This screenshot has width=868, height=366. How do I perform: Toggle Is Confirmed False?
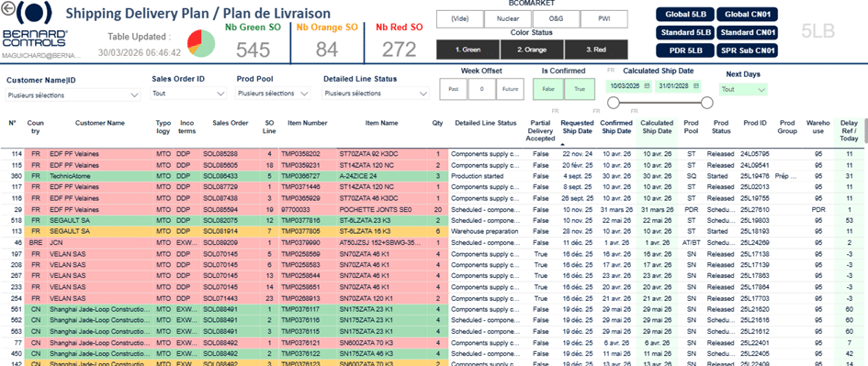coord(548,89)
